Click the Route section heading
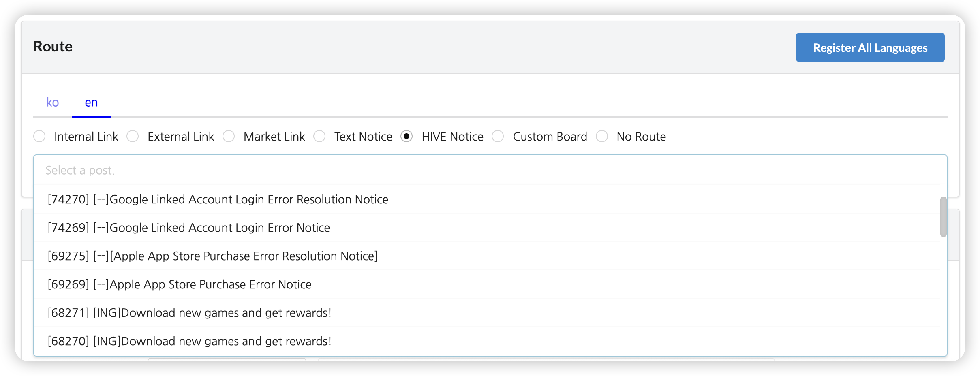 [x=53, y=47]
